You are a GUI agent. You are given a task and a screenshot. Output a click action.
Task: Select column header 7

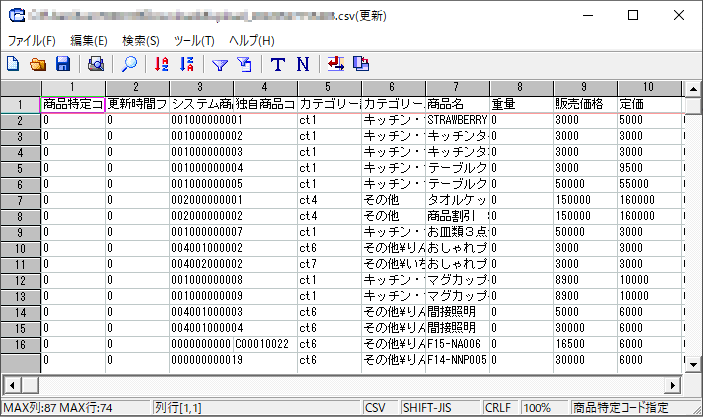coord(457,88)
